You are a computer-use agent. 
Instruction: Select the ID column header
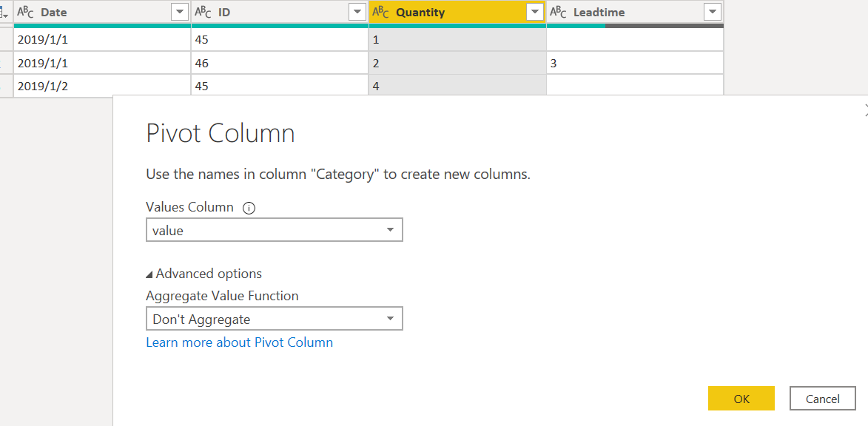point(280,12)
